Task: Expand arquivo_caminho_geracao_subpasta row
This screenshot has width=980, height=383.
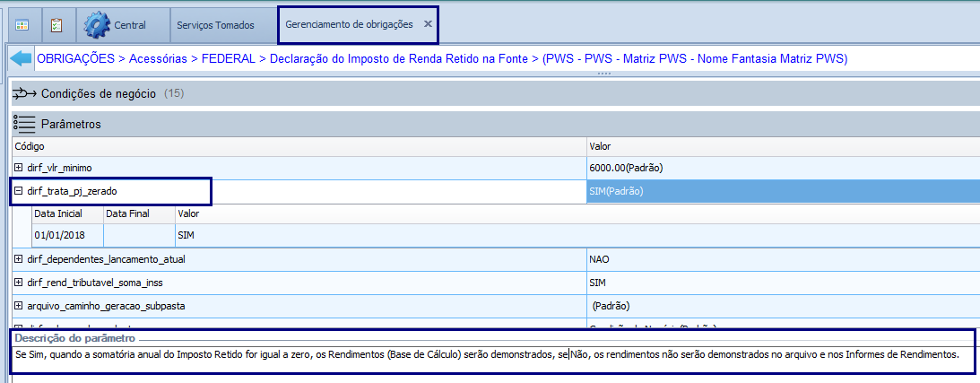Action: (19, 306)
